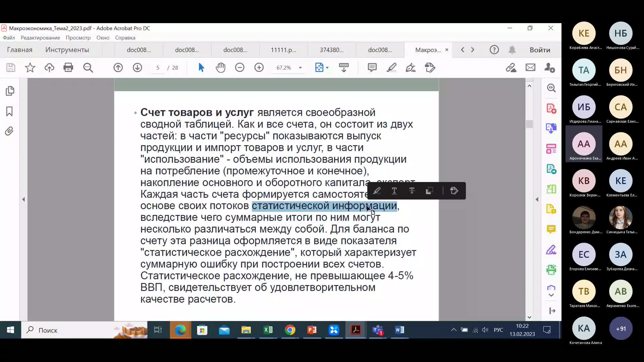This screenshot has width=644, height=362.
Task: Click the stamp icon in the floating selection toolbar
Action: pos(454,191)
